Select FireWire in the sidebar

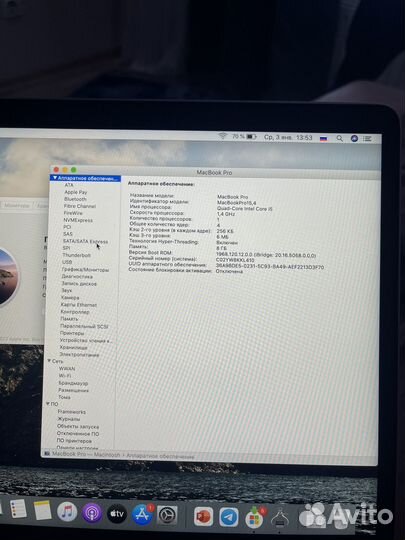click(73, 213)
